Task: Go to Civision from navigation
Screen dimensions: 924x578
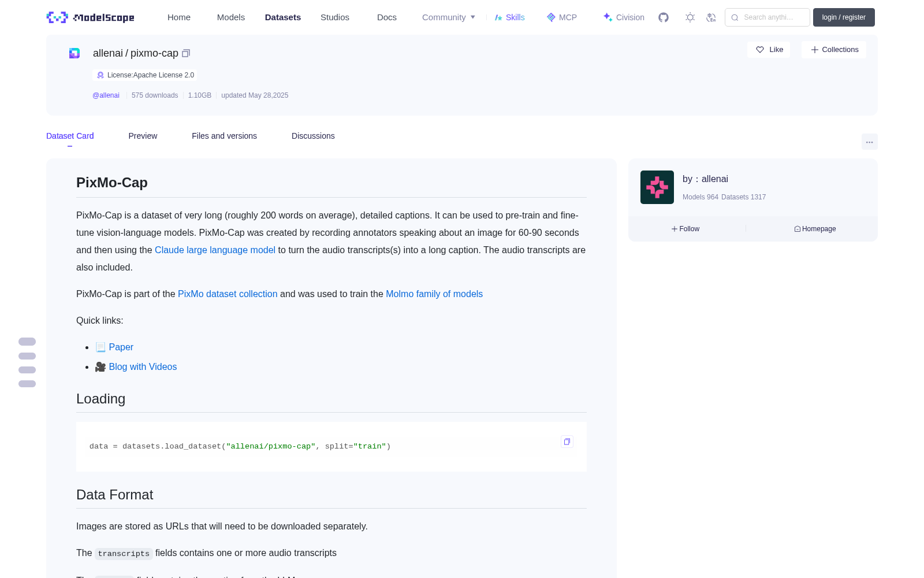Action: (624, 17)
